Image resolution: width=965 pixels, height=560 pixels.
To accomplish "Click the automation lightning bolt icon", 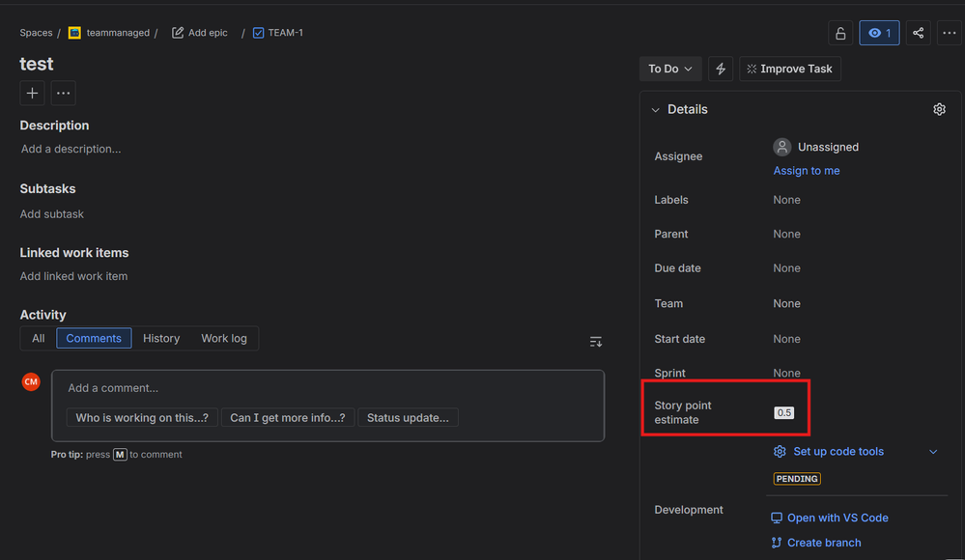I will coord(721,68).
